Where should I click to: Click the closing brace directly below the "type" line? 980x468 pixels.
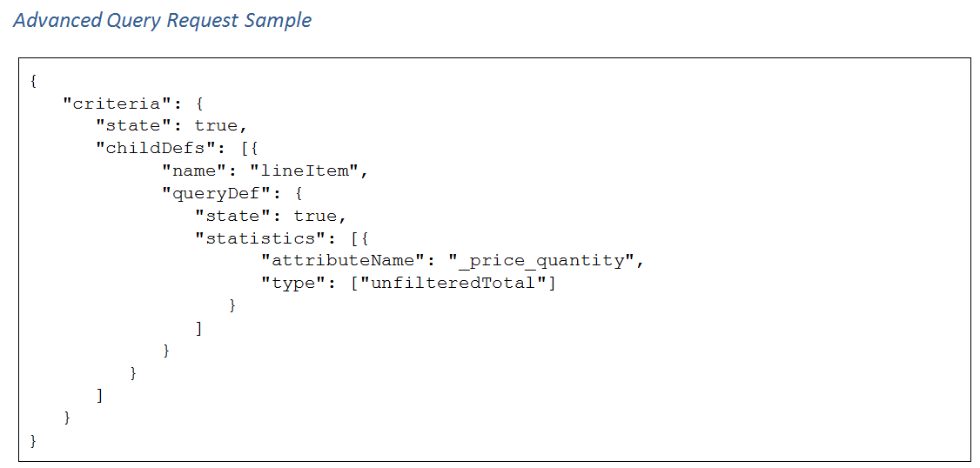pyautogui.click(x=232, y=305)
